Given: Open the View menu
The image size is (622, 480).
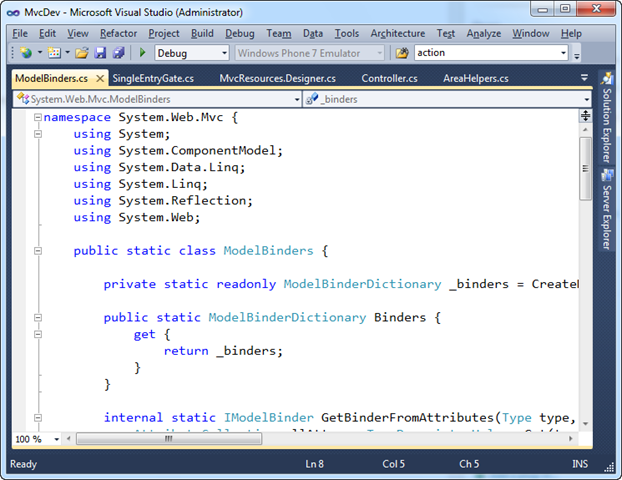Looking at the screenshot, I should (x=78, y=34).
